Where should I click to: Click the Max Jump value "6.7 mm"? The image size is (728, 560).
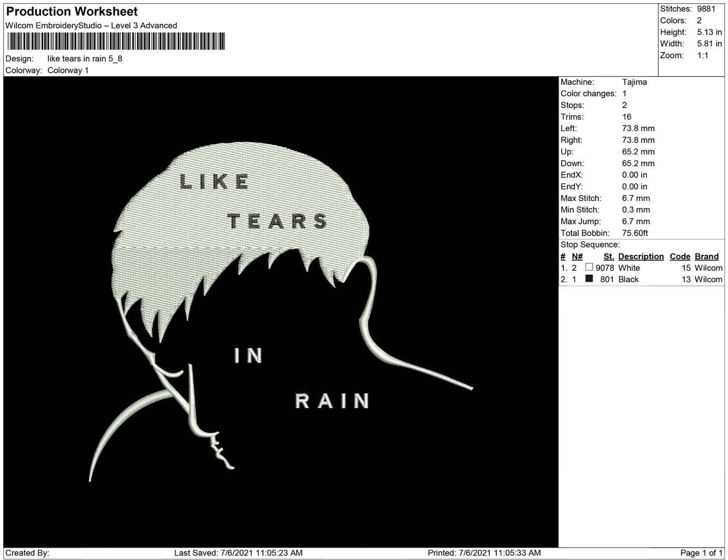click(636, 222)
